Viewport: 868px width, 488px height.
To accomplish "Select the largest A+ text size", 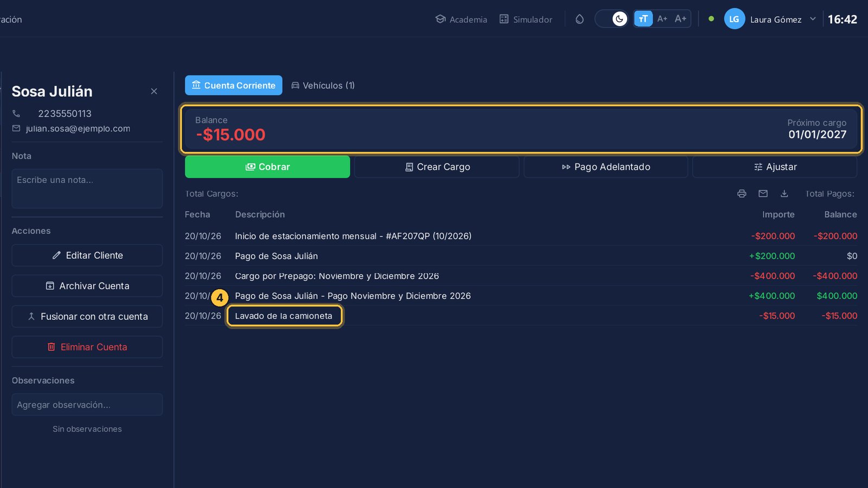I will 680,19.
